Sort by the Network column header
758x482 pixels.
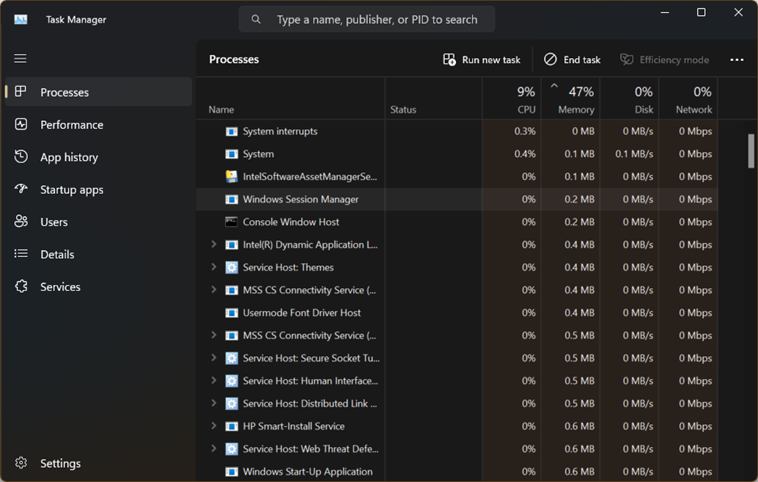click(688, 99)
